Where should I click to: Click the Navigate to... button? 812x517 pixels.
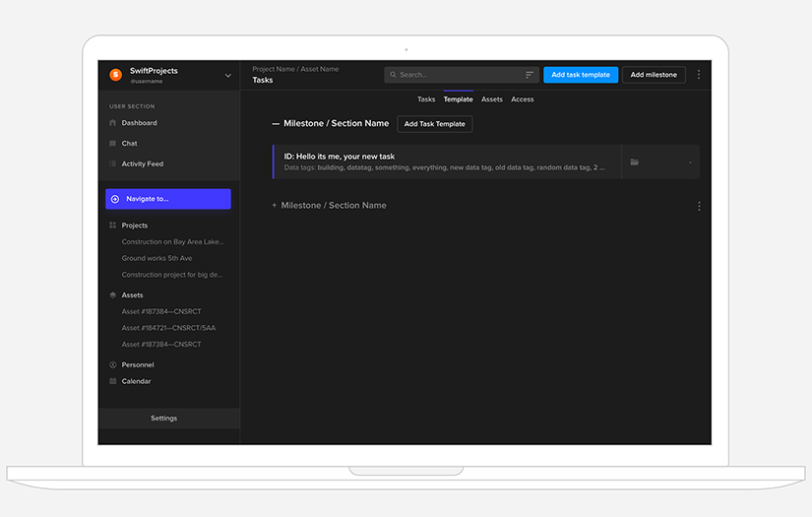(x=168, y=199)
